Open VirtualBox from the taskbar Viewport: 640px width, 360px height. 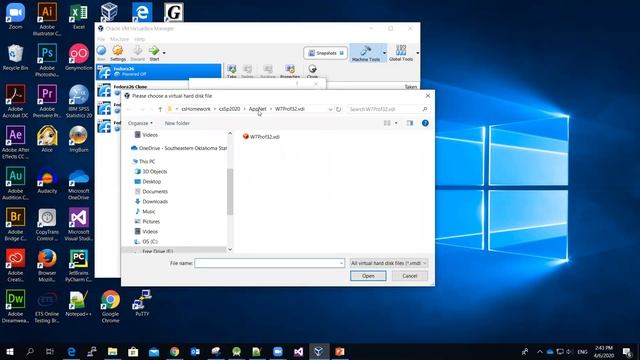click(318, 351)
